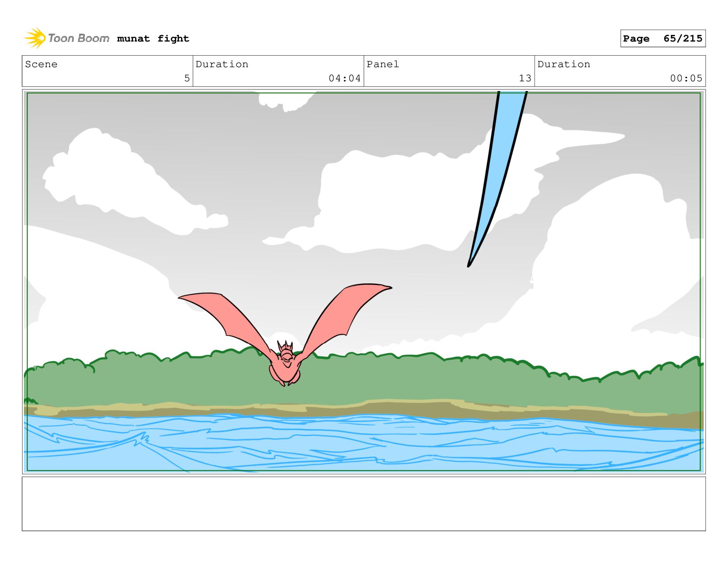Viewport: 728px width, 564px height.
Task: Select the panel duration value '00:05'
Action: pyautogui.click(x=686, y=78)
